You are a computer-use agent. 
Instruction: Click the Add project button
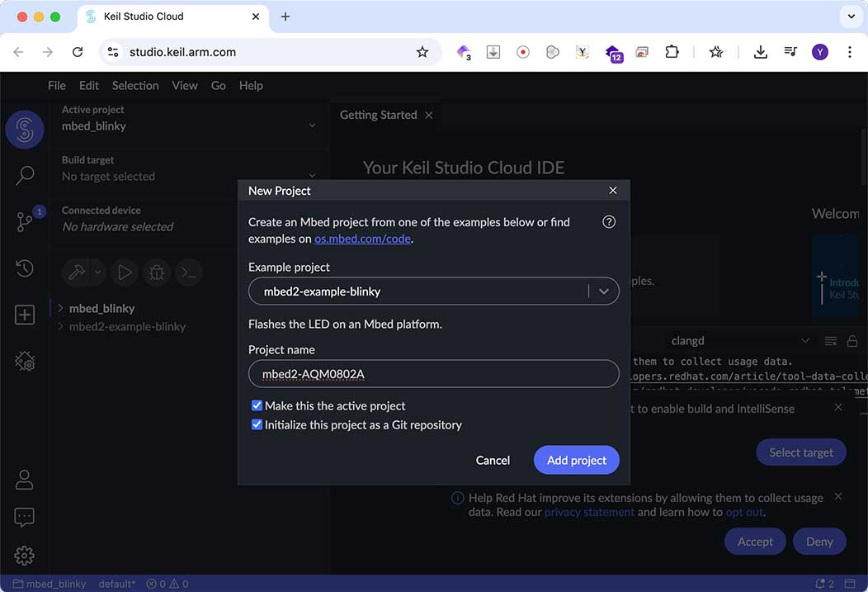[576, 460]
